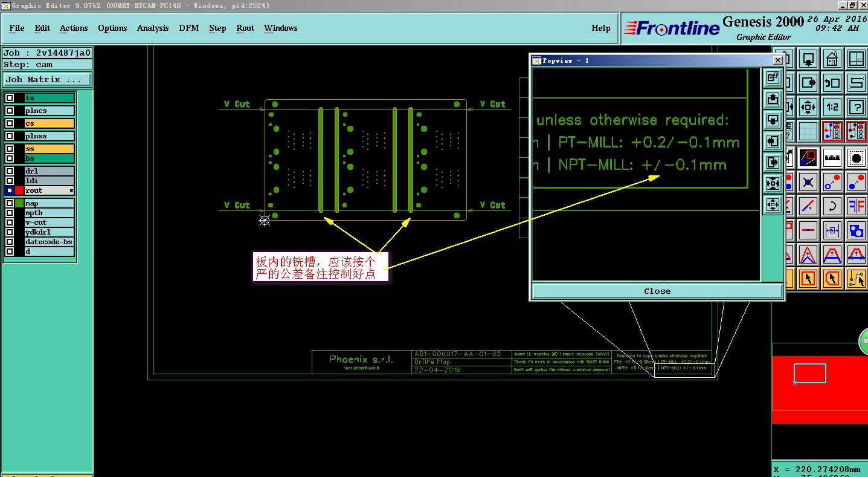The height and width of the screenshot is (477, 868).
Task: Click the traffic light with red-blue net icon
Action: click(x=832, y=131)
